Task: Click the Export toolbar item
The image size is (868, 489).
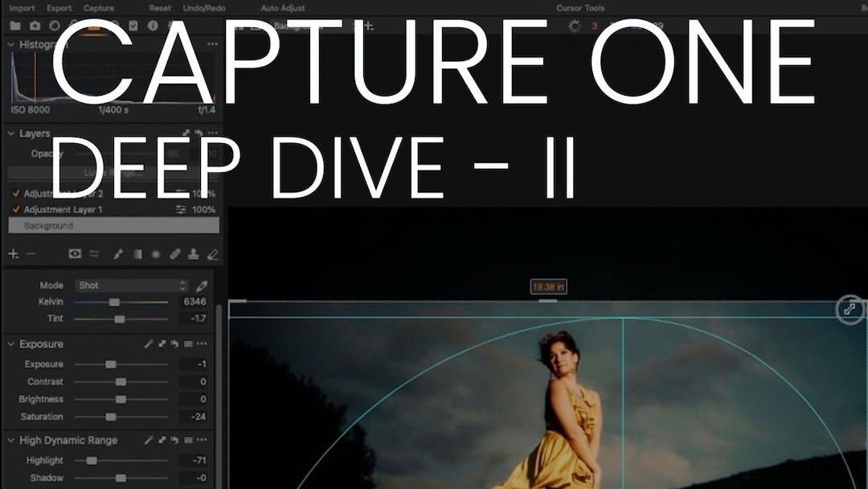Action: (x=59, y=8)
